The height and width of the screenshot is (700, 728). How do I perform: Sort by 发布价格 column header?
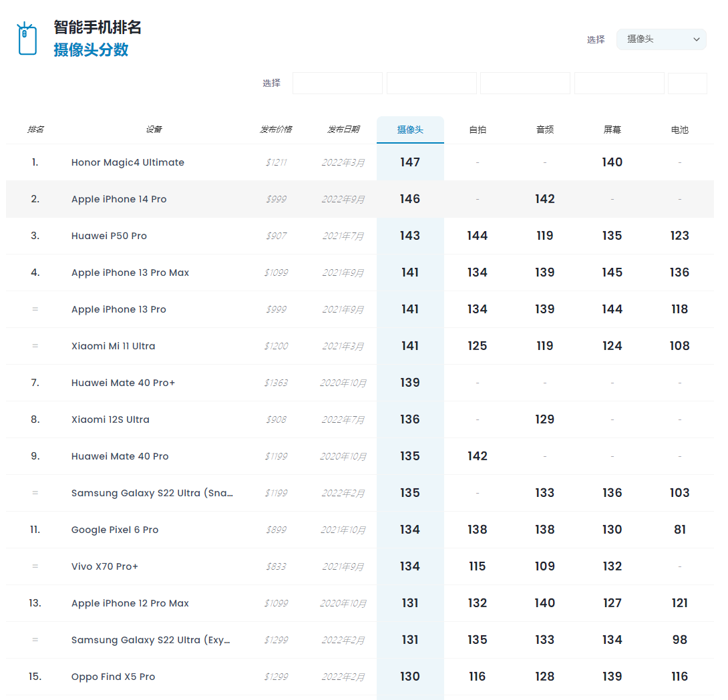click(x=276, y=130)
